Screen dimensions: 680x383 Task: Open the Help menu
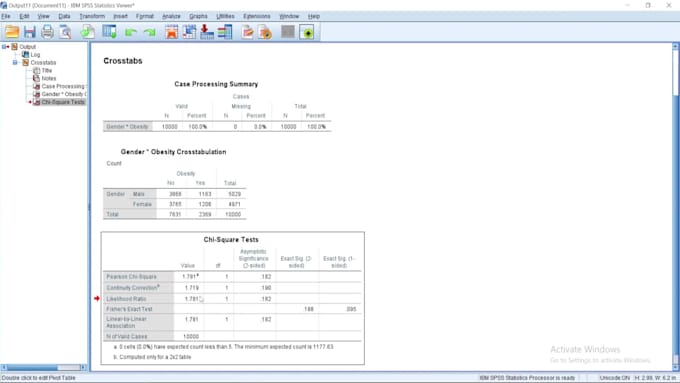pos(314,16)
